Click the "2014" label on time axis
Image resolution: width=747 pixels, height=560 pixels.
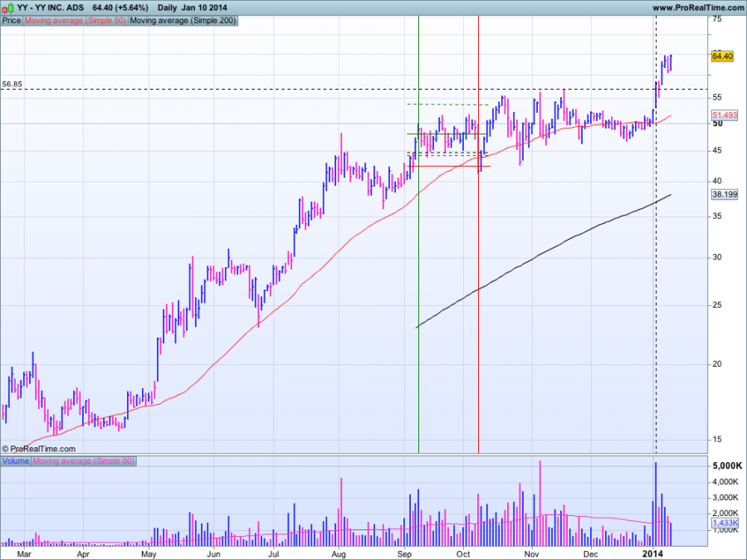click(x=652, y=554)
